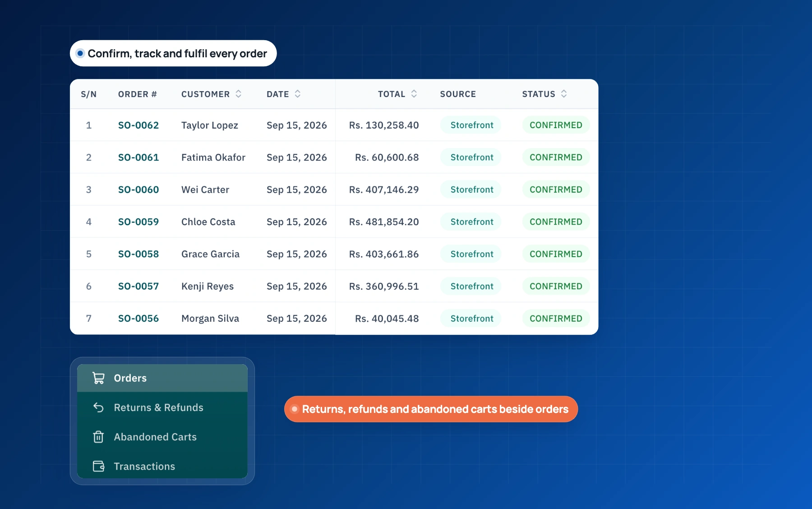This screenshot has width=812, height=509.
Task: Sort table by Date column arrows
Action: coord(298,94)
